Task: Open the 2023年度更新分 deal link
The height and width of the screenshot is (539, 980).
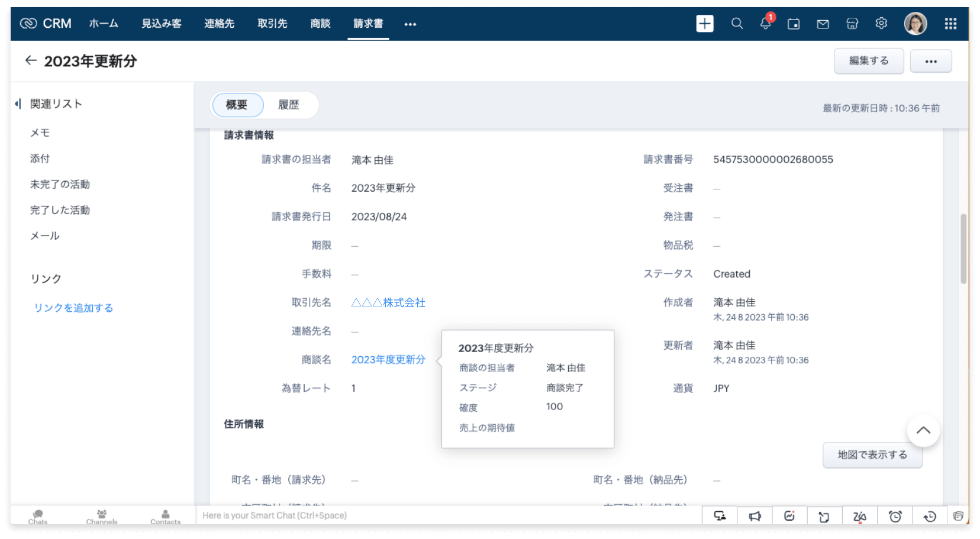Action: pos(388,360)
